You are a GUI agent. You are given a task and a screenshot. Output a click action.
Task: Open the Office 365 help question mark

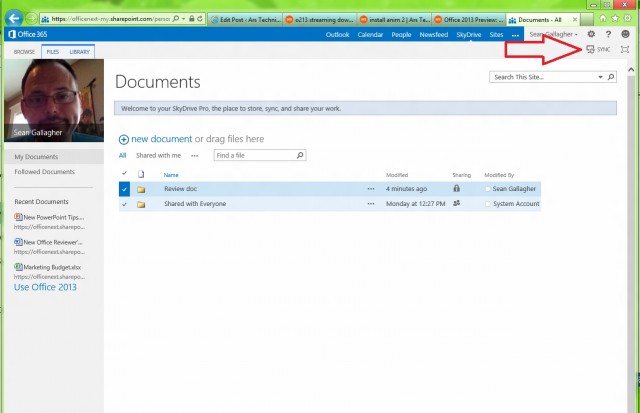[x=608, y=34]
